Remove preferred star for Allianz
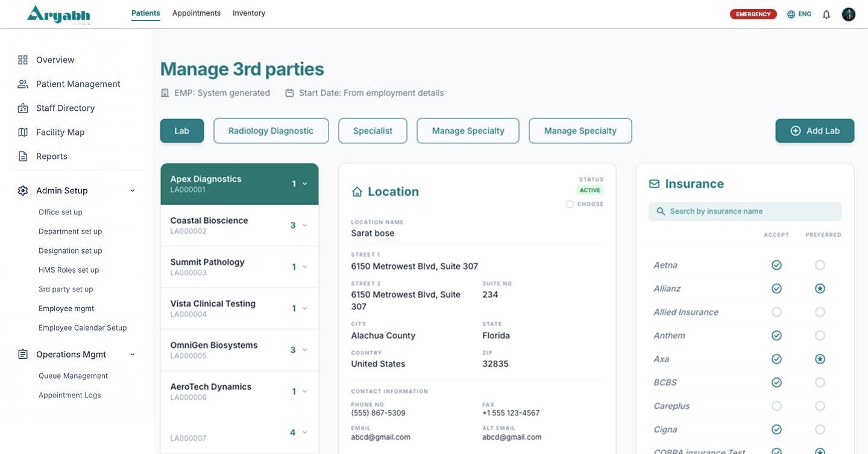 click(820, 288)
